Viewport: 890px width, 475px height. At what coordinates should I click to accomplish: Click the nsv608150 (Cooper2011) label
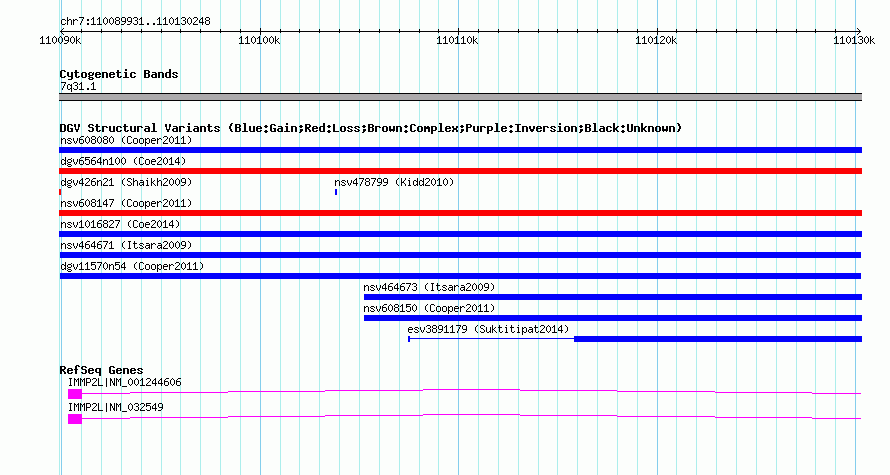[429, 308]
